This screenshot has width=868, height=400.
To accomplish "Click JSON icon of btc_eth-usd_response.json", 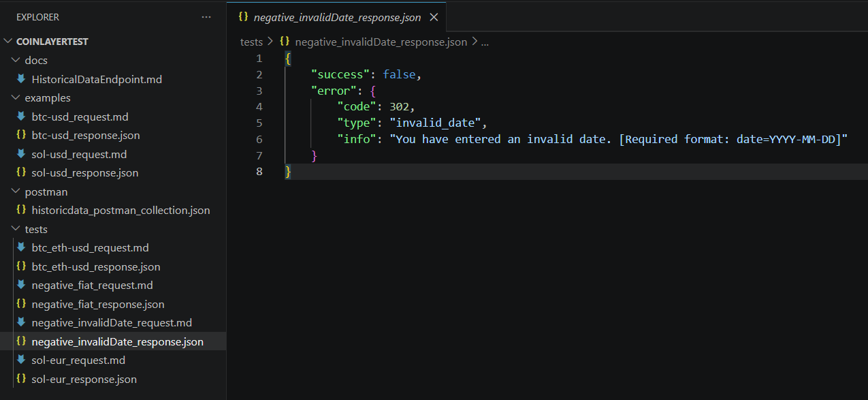I will point(21,267).
